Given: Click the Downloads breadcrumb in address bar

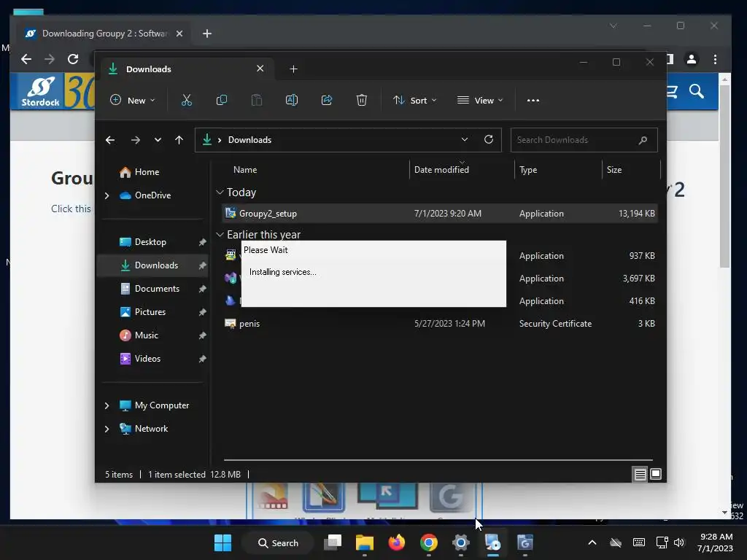Looking at the screenshot, I should 249,140.
